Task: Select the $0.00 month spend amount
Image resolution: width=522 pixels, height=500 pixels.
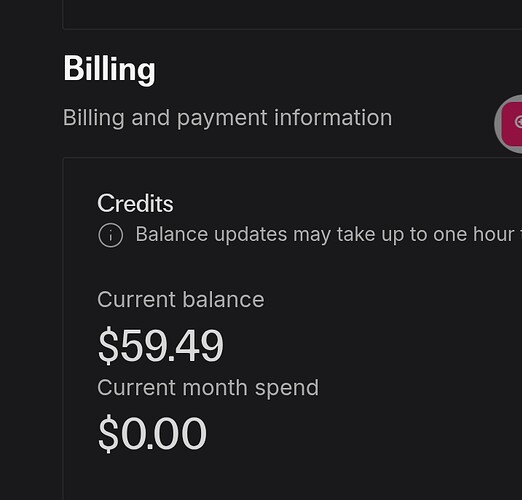Action: click(x=152, y=434)
